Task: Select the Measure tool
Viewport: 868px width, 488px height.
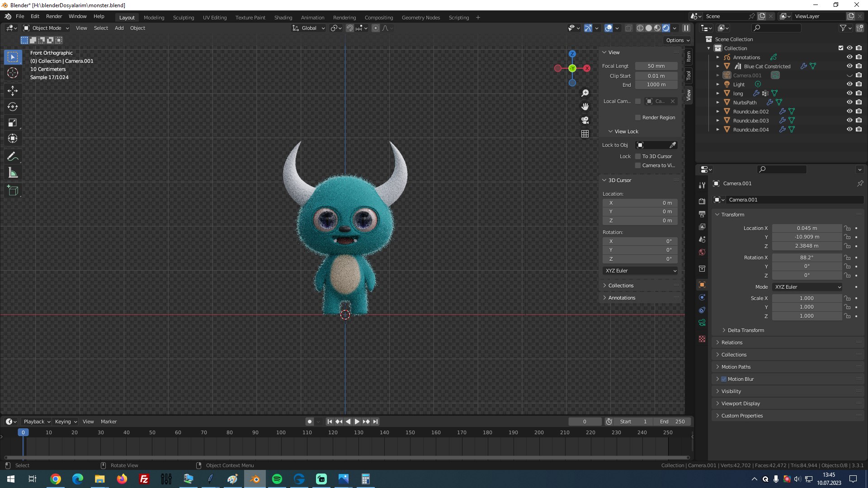Action: pyautogui.click(x=13, y=173)
